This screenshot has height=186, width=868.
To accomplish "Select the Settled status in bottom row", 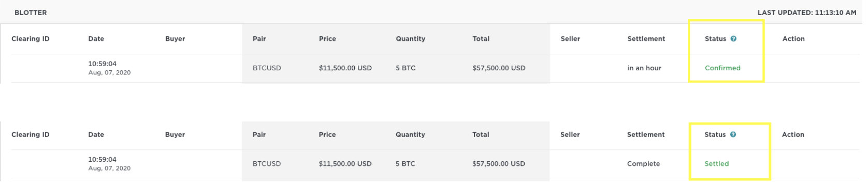I will (716, 163).
